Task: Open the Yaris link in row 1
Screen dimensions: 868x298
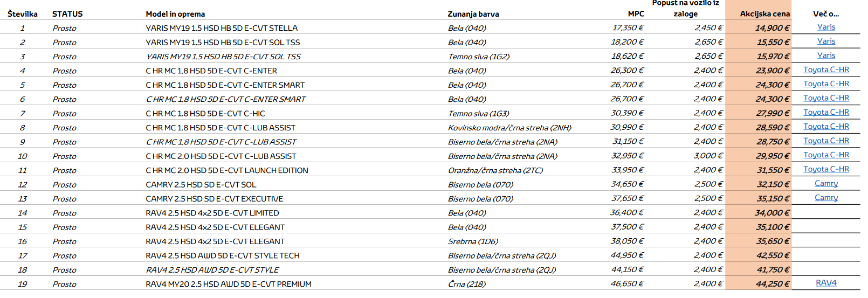Action: (x=826, y=27)
